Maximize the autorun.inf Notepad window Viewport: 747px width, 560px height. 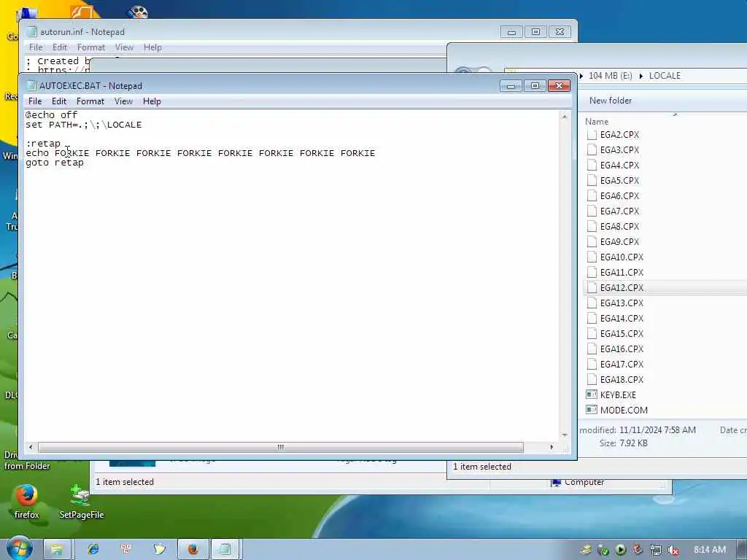point(535,32)
